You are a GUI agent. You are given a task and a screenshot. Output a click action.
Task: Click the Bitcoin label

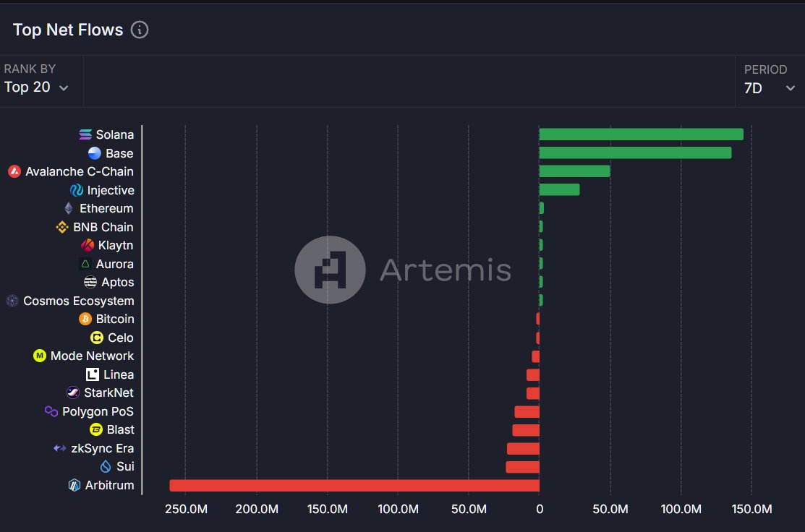115,319
